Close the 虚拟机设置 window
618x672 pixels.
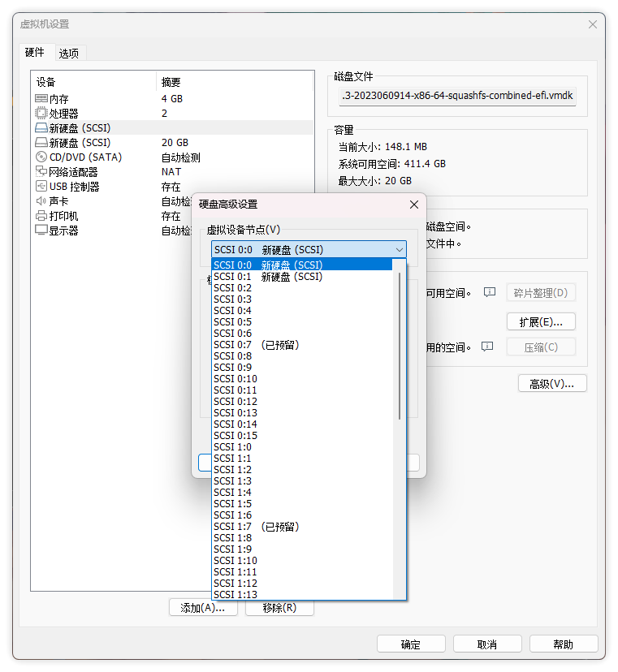pyautogui.click(x=593, y=24)
